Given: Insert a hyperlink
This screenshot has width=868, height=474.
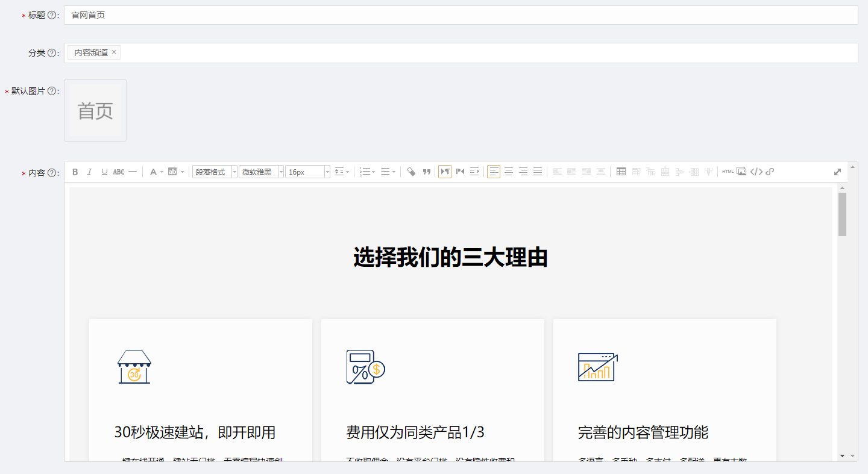Looking at the screenshot, I should pos(770,172).
